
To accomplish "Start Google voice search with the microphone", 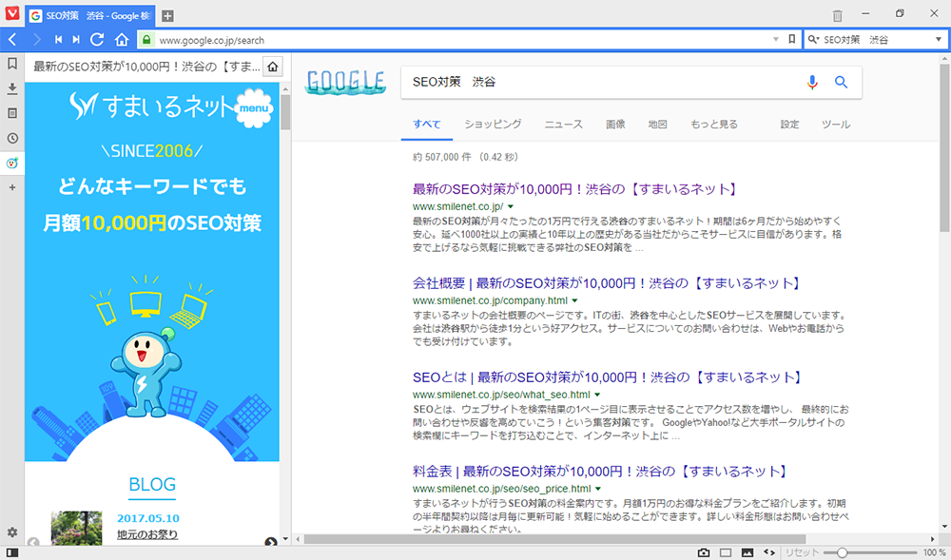I will (812, 83).
